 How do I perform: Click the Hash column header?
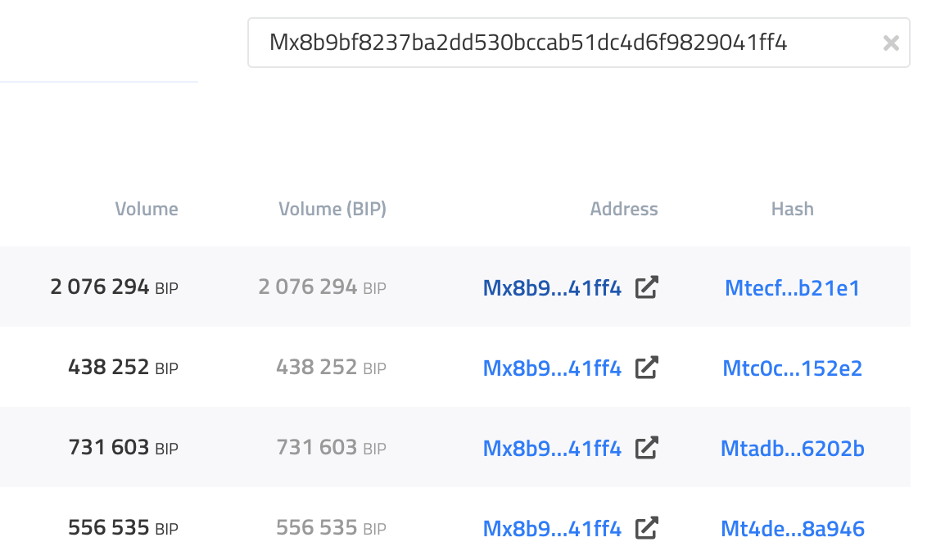pyautogui.click(x=792, y=209)
